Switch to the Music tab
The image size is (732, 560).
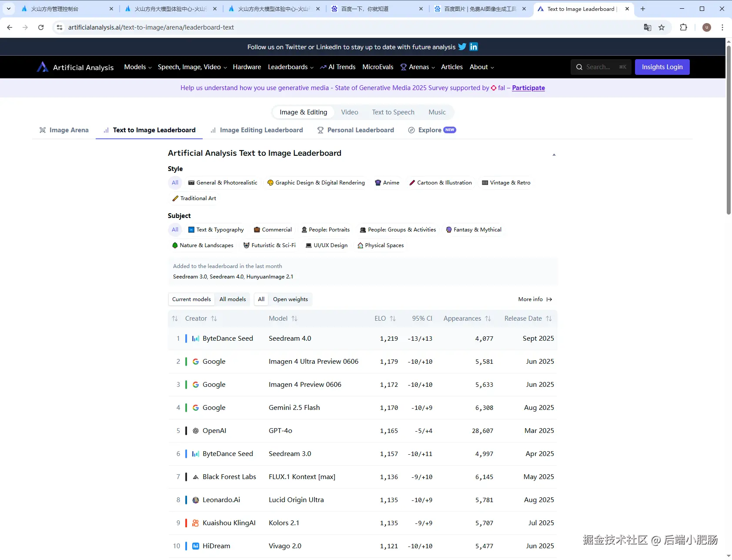tap(437, 112)
